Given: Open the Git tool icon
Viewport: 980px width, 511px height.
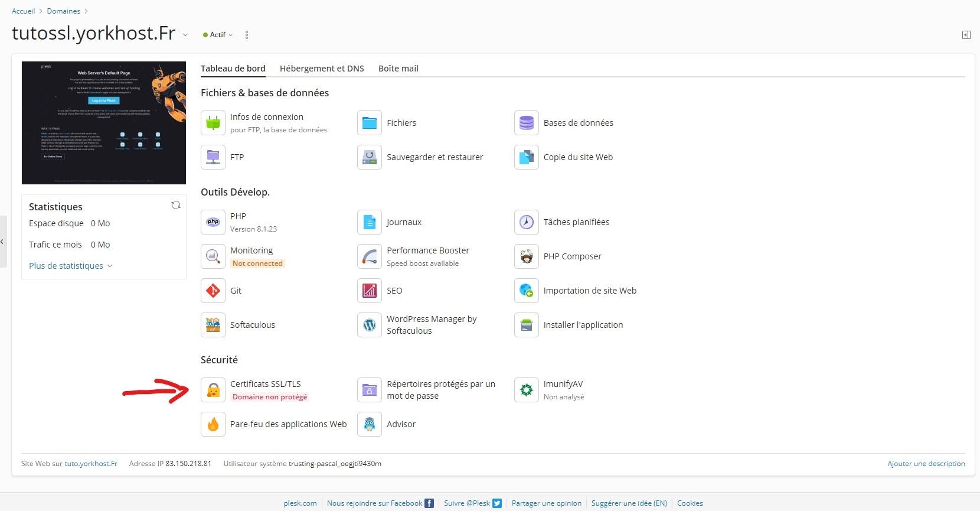Looking at the screenshot, I should pyautogui.click(x=213, y=291).
